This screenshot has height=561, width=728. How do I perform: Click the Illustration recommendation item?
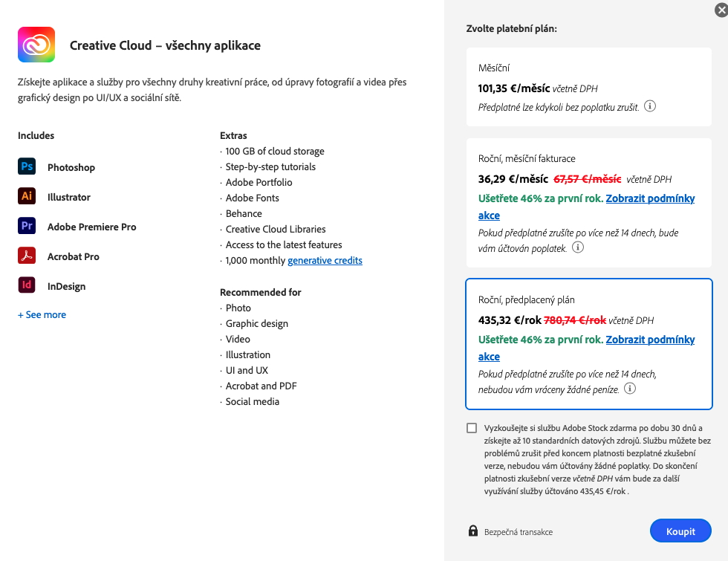(x=248, y=355)
